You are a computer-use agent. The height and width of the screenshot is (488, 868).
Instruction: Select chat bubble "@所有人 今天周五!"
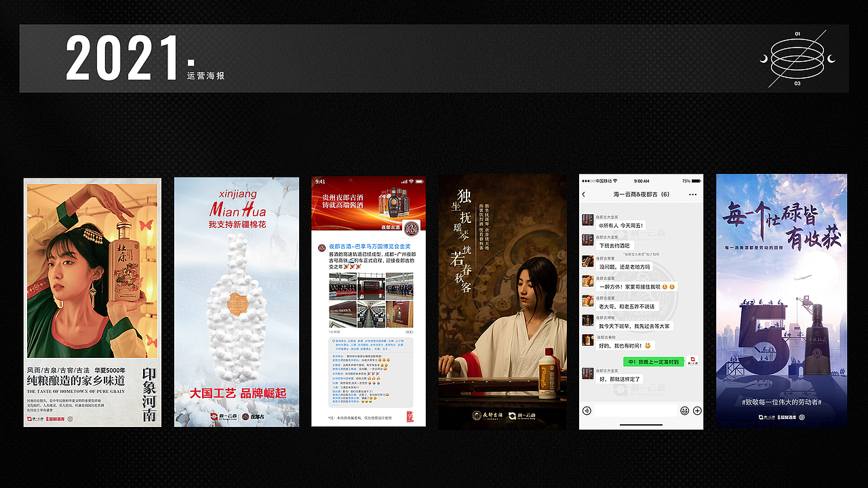pyautogui.click(x=623, y=225)
